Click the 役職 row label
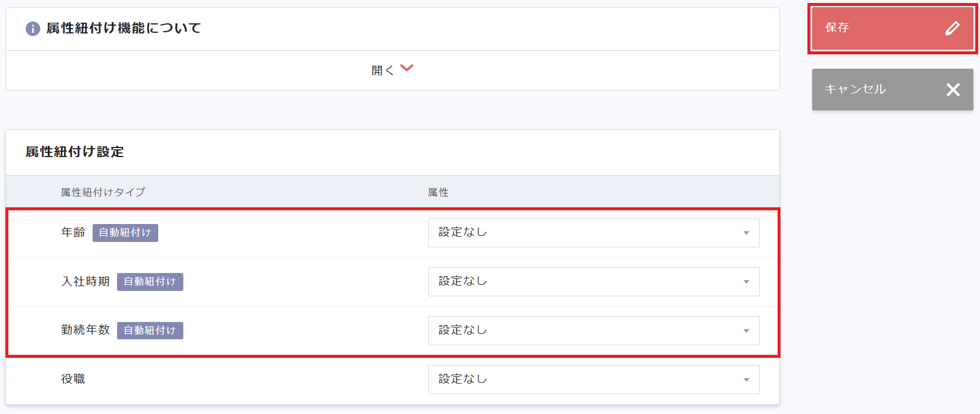 pyautogui.click(x=72, y=379)
